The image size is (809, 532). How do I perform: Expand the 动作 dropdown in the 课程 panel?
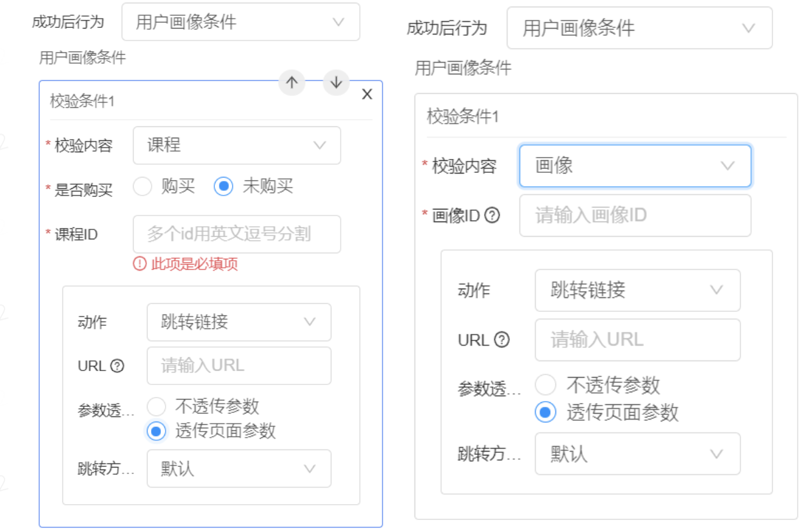(239, 322)
